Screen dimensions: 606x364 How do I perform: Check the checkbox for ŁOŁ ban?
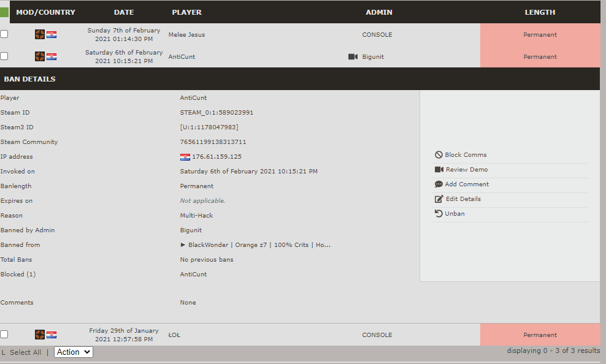[4, 334]
